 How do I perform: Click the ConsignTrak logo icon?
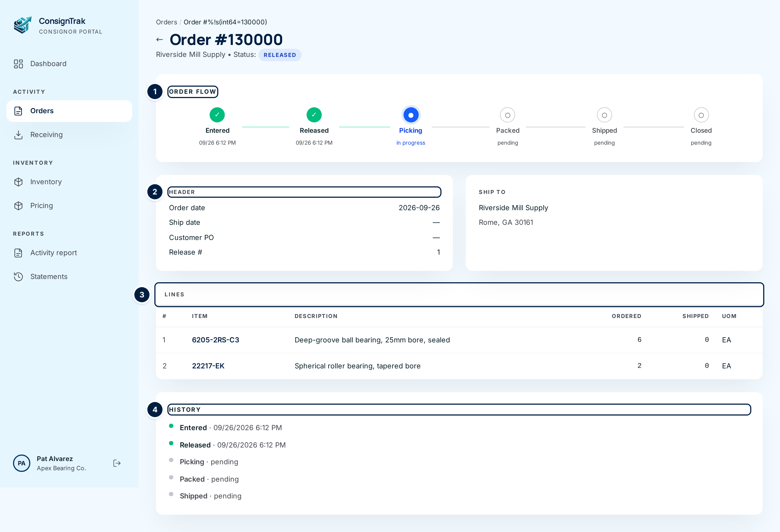click(x=23, y=25)
